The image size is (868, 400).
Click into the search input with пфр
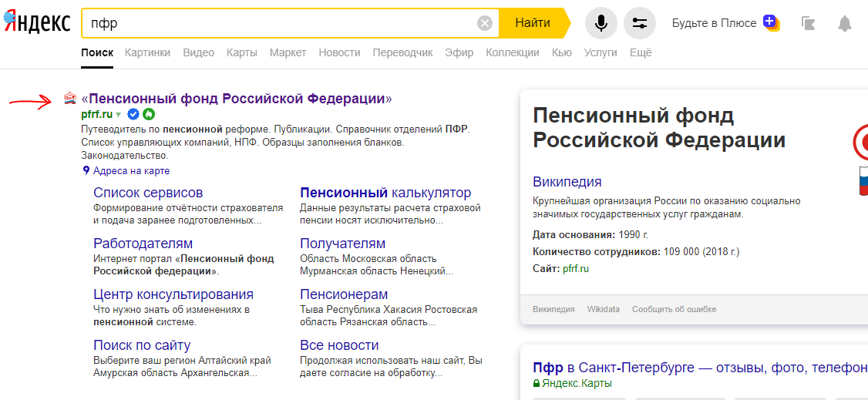click(x=280, y=23)
